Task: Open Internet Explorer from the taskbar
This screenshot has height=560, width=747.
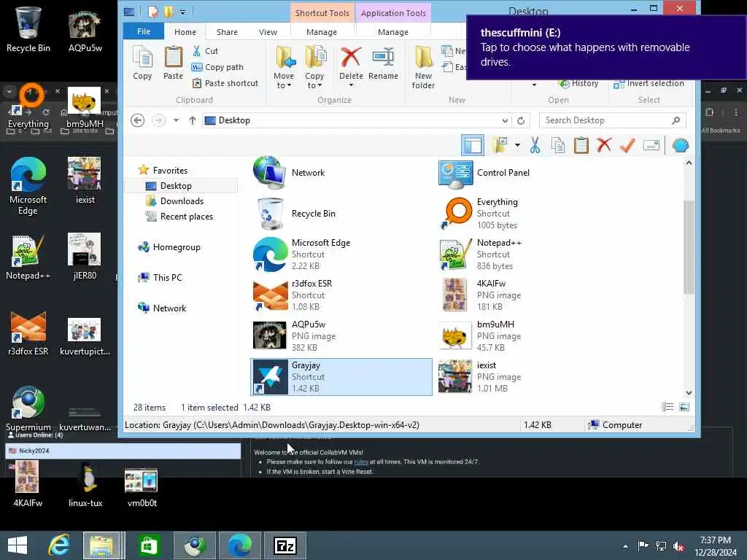Action: pyautogui.click(x=59, y=545)
